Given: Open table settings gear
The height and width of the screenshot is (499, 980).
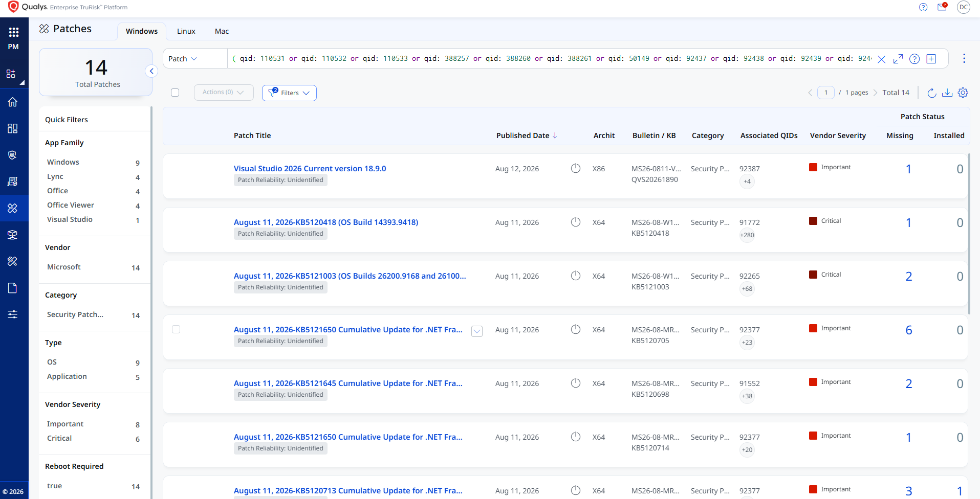Looking at the screenshot, I should click(x=963, y=93).
